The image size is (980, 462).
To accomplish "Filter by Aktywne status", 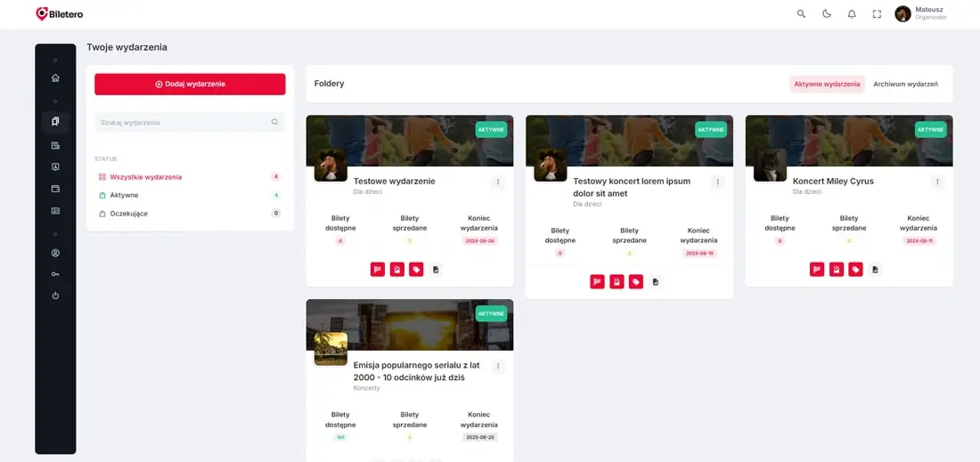I will 124,195.
